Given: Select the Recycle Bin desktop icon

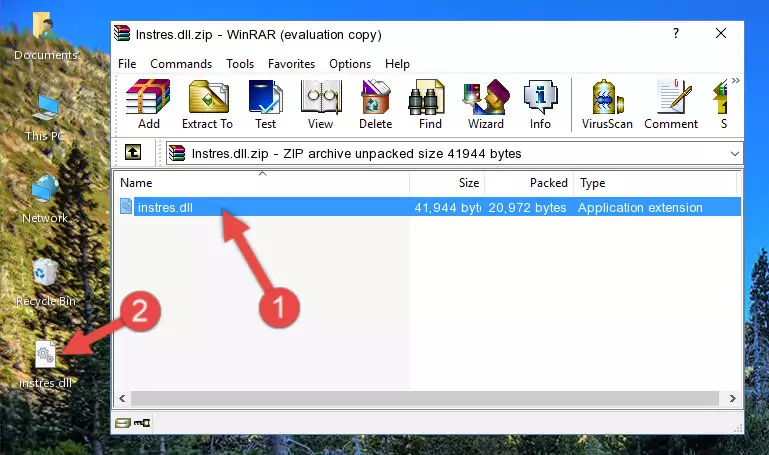Looking at the screenshot, I should [x=45, y=282].
